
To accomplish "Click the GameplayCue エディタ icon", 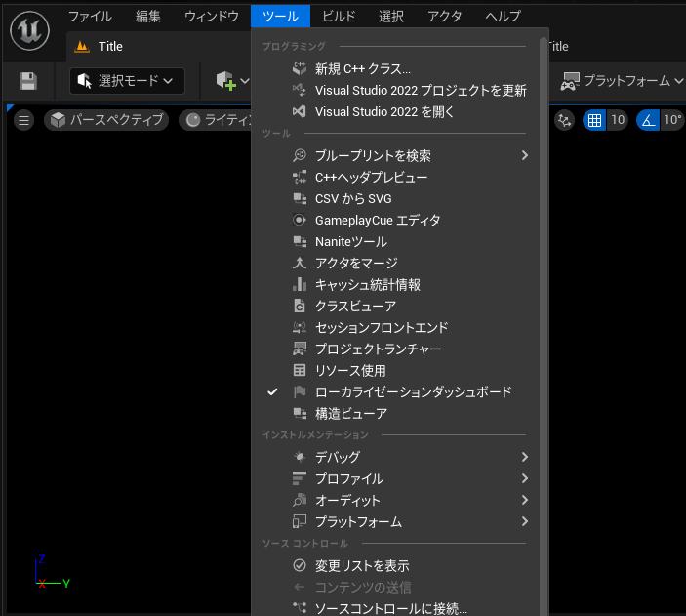I will coord(300,220).
